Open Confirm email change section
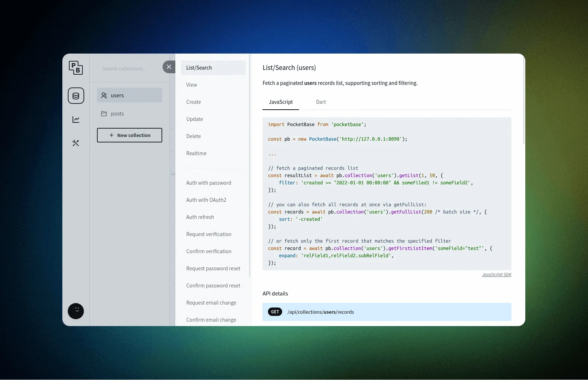 click(x=213, y=320)
